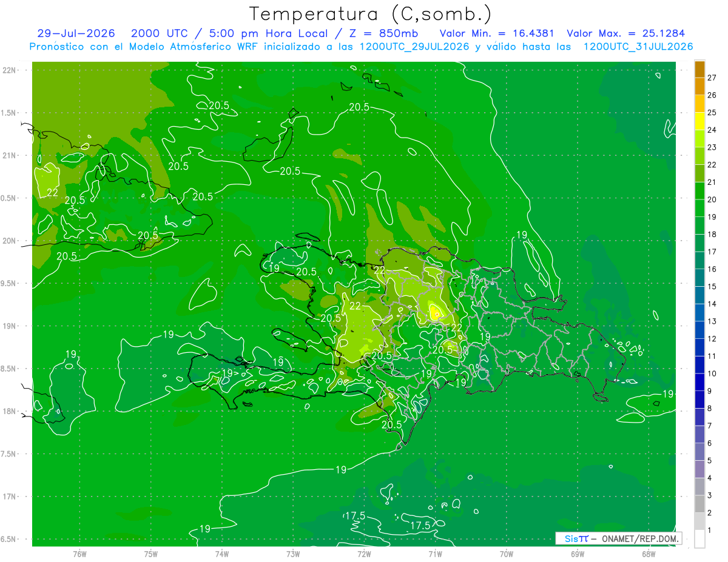Click the '2000 UTC' time text
Image resolution: width=728 pixels, height=562 pixels.
point(159,33)
